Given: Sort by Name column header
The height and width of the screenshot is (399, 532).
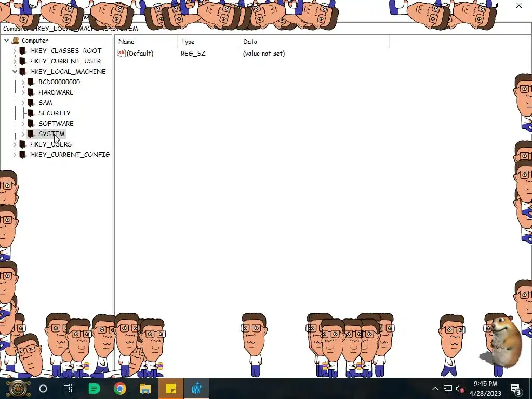Looking at the screenshot, I should pos(146,42).
